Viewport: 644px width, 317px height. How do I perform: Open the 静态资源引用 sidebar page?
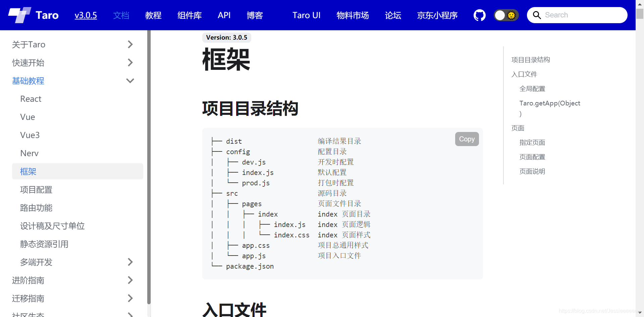44,244
